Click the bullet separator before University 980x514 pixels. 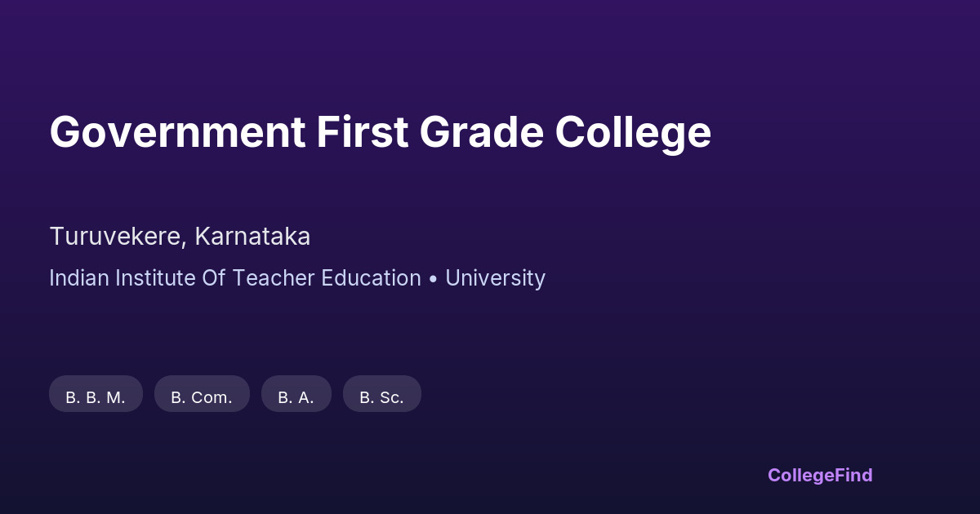[433, 279]
